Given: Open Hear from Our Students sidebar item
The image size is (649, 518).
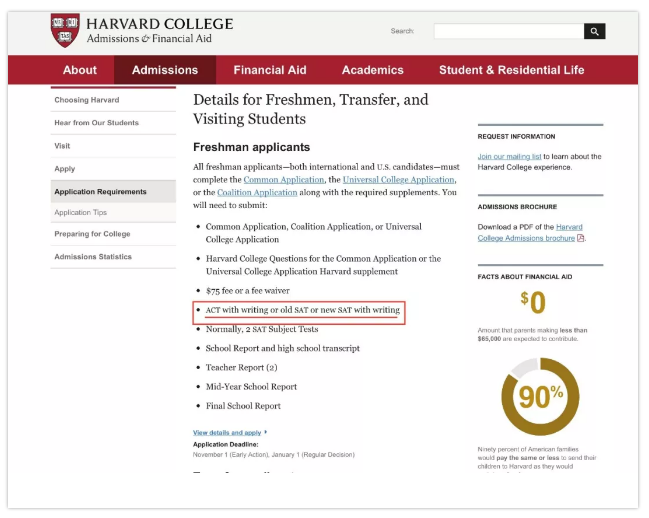Looking at the screenshot, I should [x=97, y=123].
